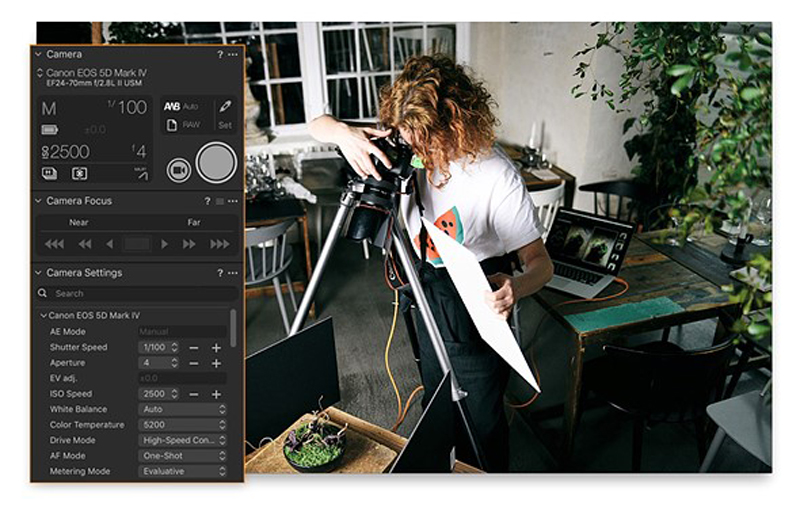Start live view with the video camera icon
This screenshot has height=507, width=800.
point(178,170)
